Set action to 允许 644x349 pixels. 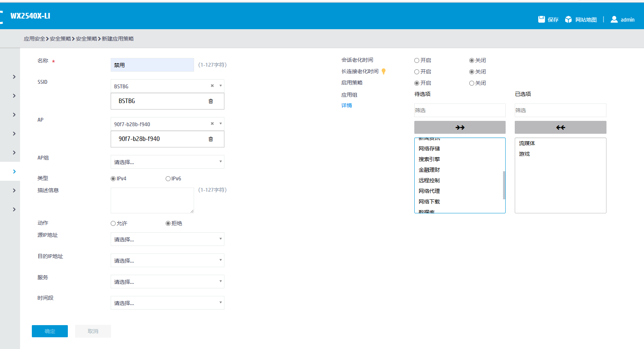click(x=113, y=224)
